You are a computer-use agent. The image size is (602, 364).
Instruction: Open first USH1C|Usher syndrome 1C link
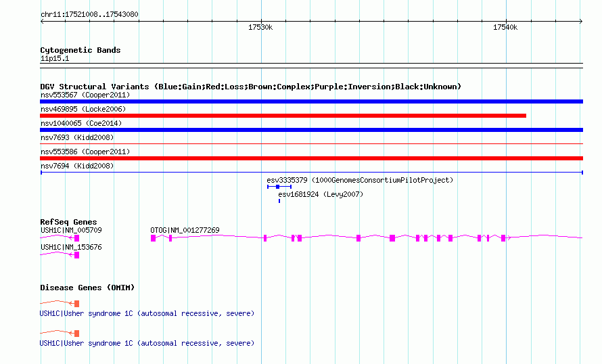(147, 313)
